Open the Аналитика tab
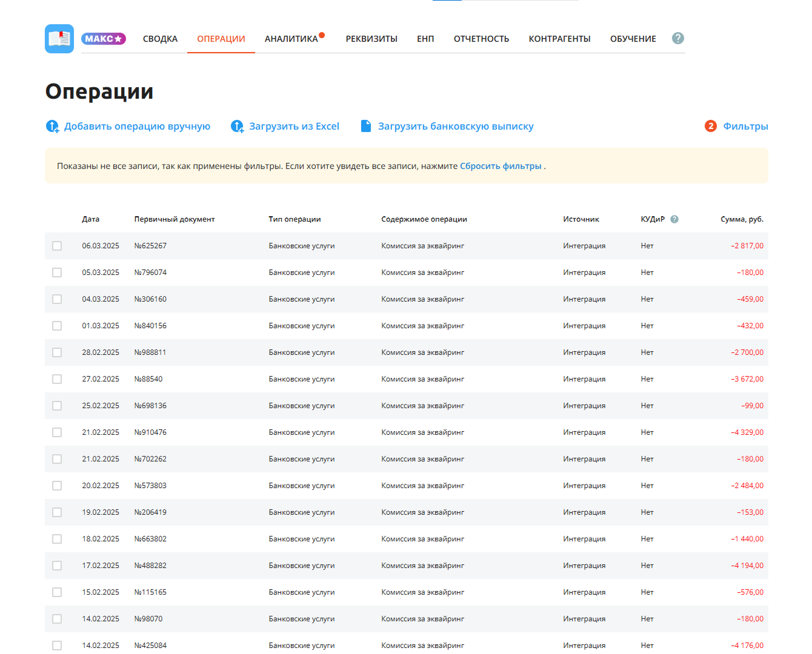The image size is (812, 654). point(291,39)
